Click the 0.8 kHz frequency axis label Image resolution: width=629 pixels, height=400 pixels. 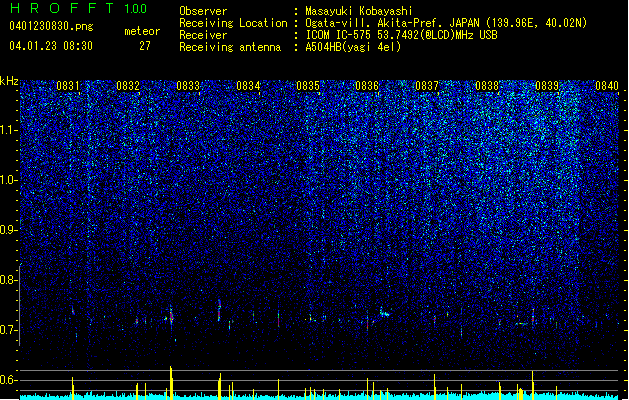(x=9, y=280)
